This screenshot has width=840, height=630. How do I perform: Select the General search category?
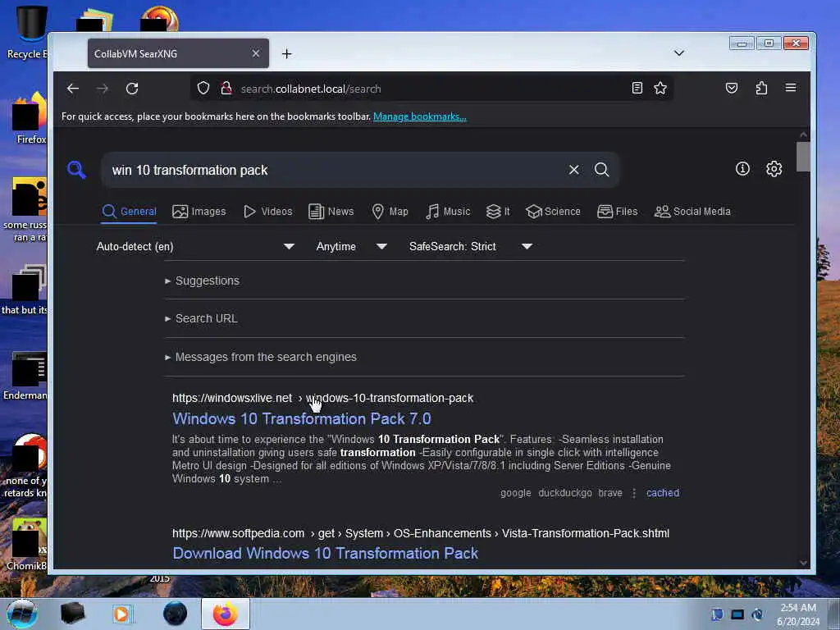129,211
